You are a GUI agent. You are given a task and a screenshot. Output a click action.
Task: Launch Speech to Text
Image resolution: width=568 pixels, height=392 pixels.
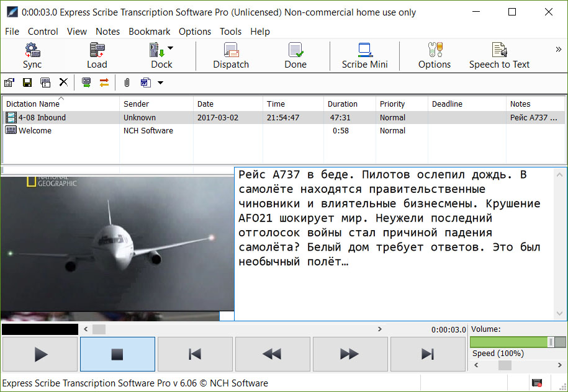coord(499,55)
